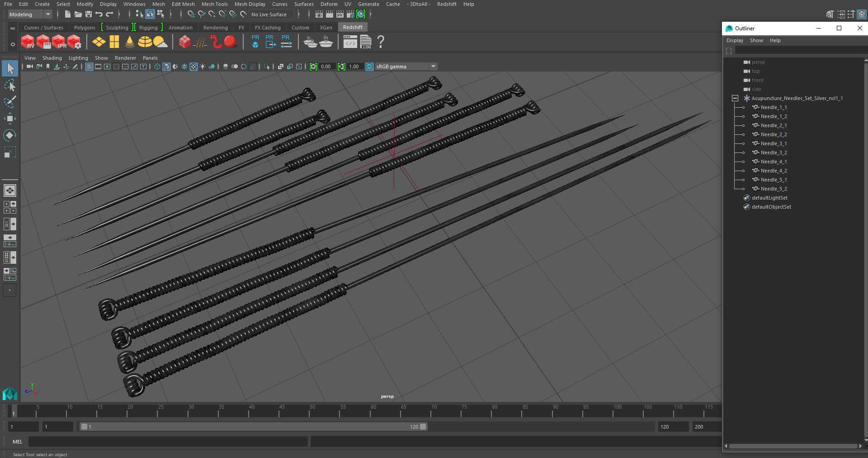Open Redshift render settings gear cube icon
The width and height of the screenshot is (868, 458).
tap(75, 42)
